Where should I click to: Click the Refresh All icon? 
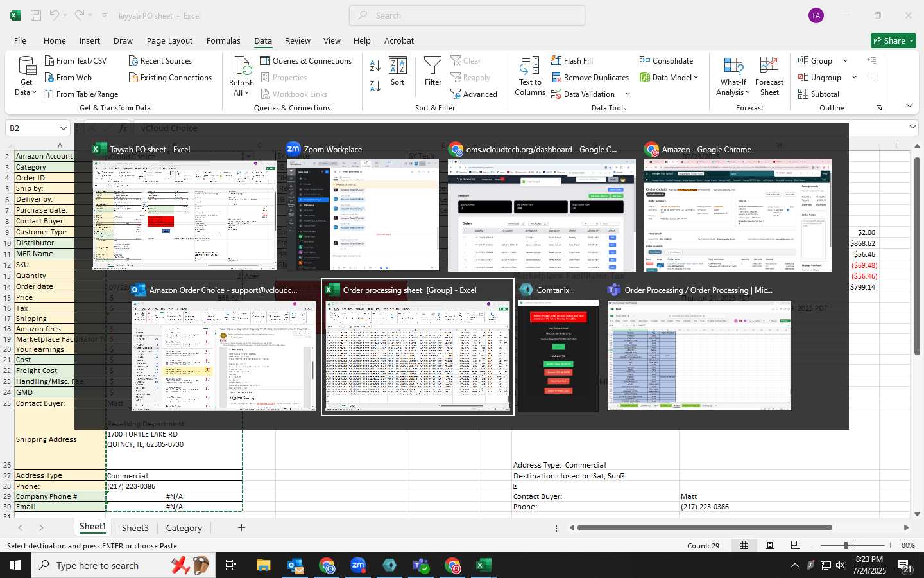242,66
